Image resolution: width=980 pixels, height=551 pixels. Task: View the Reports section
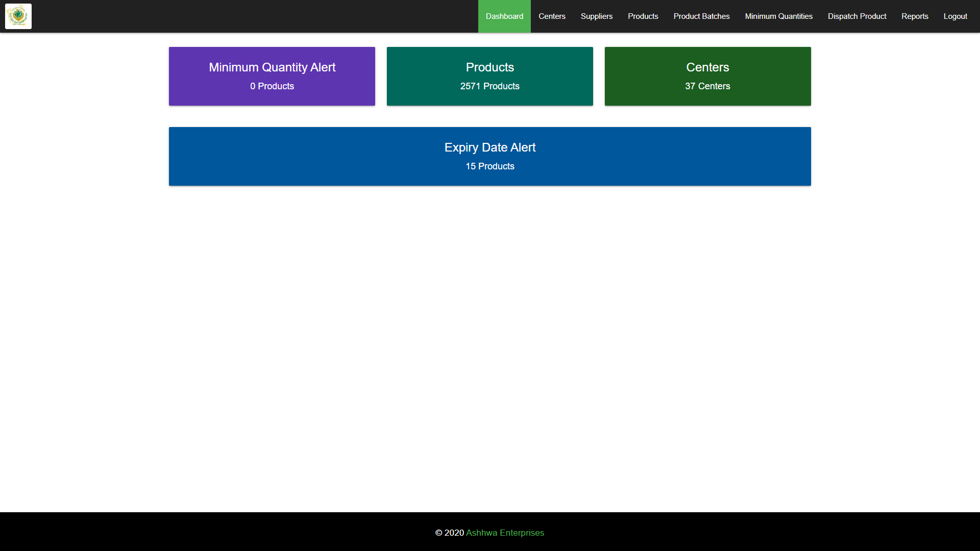pos(915,16)
